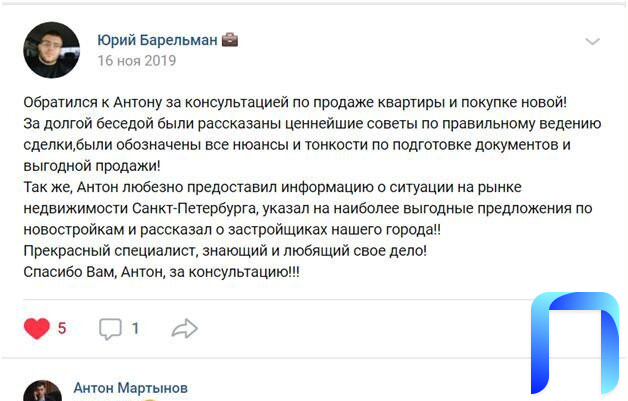Click the comment count number 1
Viewport: 628px width, 401px height.
135,328
